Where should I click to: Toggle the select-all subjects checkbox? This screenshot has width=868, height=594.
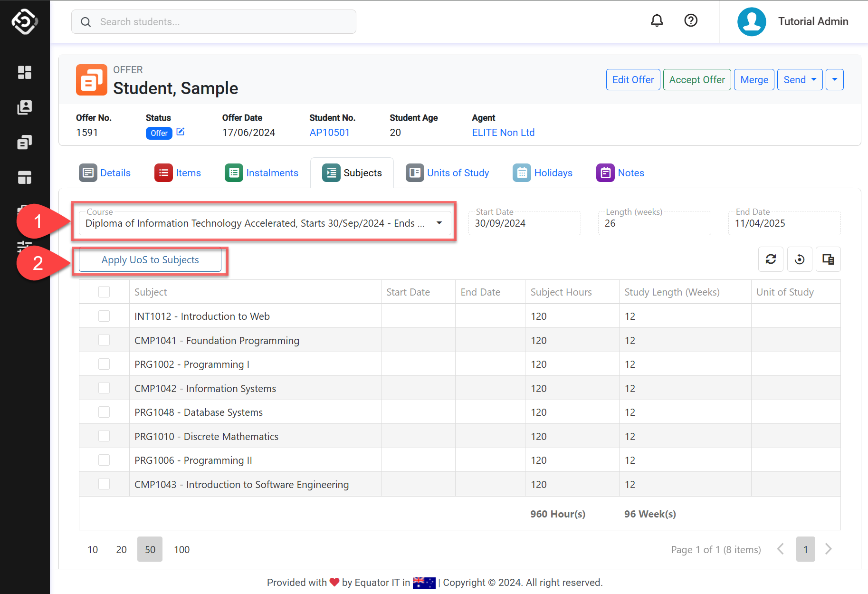[104, 292]
